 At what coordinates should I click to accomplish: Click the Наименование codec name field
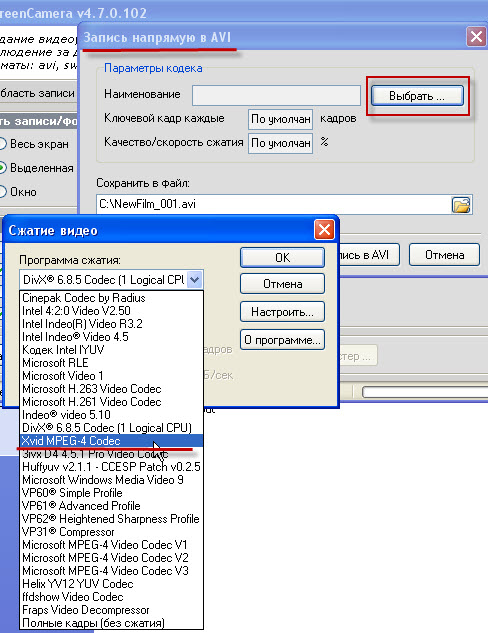(x=276, y=95)
